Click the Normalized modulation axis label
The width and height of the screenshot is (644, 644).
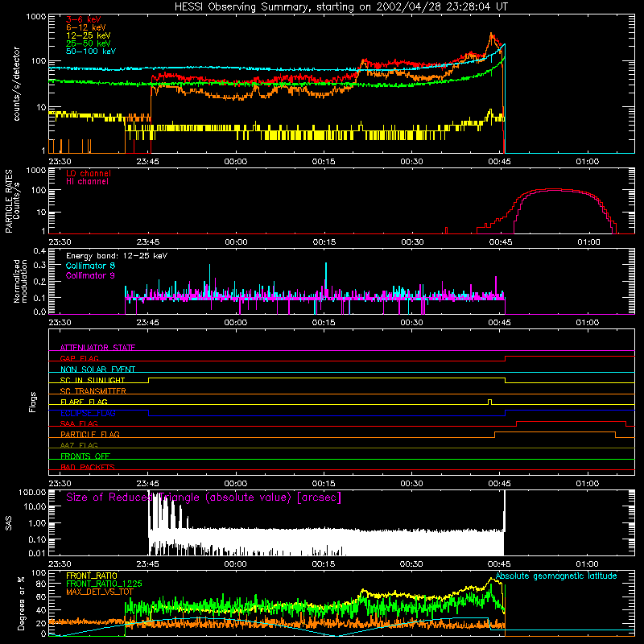pos(20,281)
